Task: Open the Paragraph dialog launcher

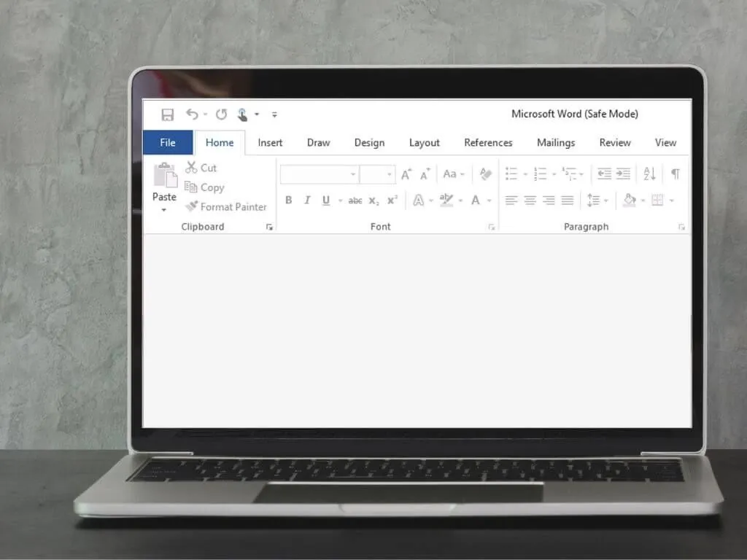Action: coord(682,227)
